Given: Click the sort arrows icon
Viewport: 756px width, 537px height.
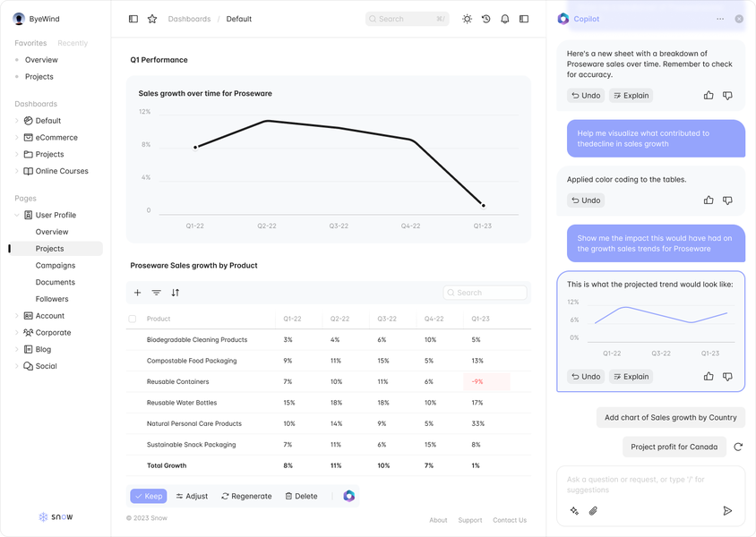Looking at the screenshot, I should coord(176,293).
